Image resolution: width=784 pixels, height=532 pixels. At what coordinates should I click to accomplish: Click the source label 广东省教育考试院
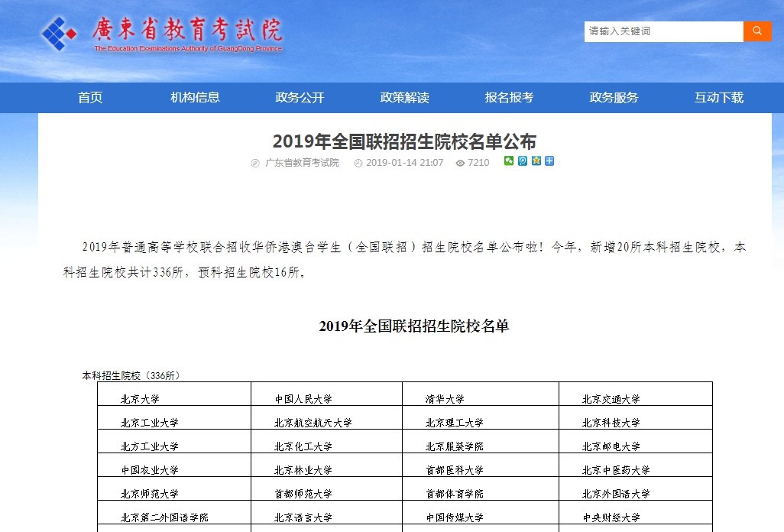point(302,163)
